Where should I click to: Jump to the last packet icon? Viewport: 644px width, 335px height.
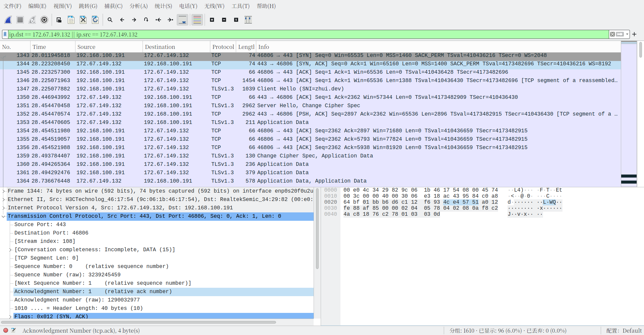click(x=170, y=20)
